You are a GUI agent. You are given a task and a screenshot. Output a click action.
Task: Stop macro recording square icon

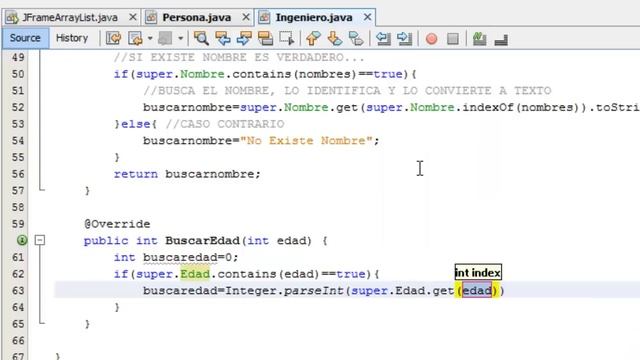(x=453, y=39)
